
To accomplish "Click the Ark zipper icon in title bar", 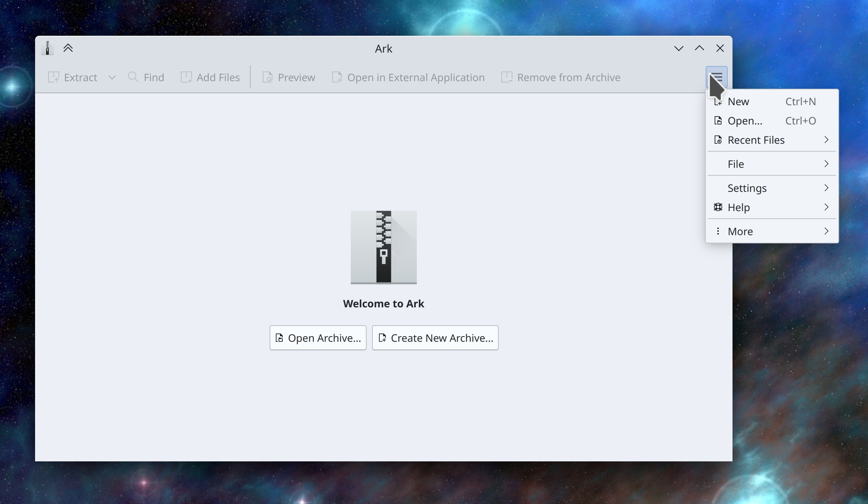I will [47, 48].
